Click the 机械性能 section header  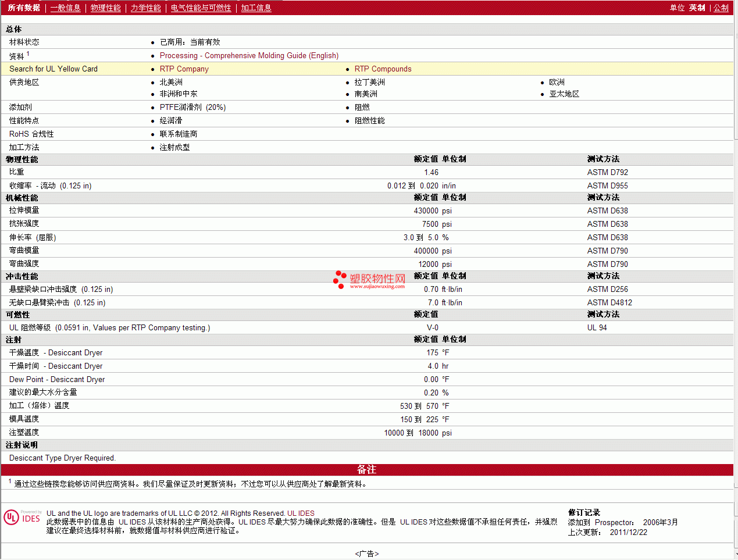coord(22,198)
